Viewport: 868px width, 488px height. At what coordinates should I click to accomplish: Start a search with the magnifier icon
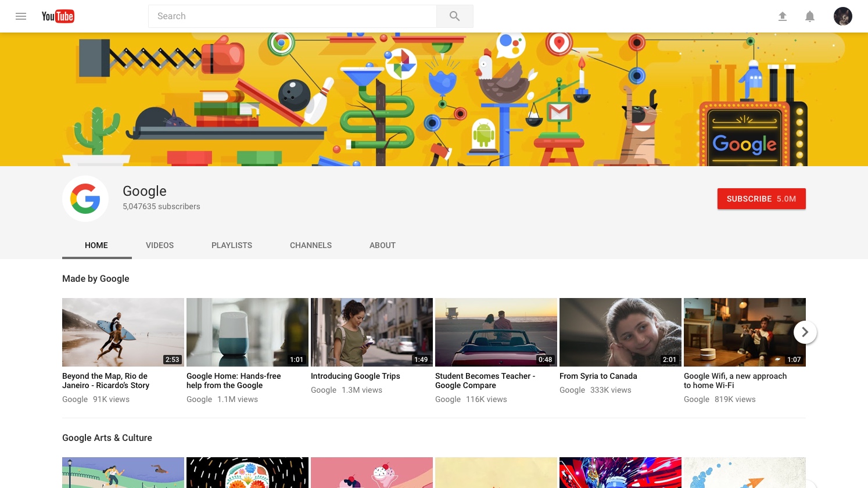454,16
